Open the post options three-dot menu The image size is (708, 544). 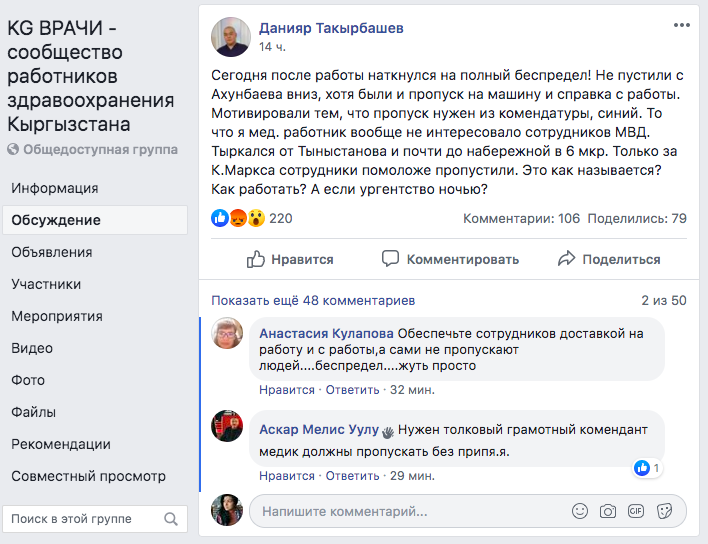coord(681,27)
